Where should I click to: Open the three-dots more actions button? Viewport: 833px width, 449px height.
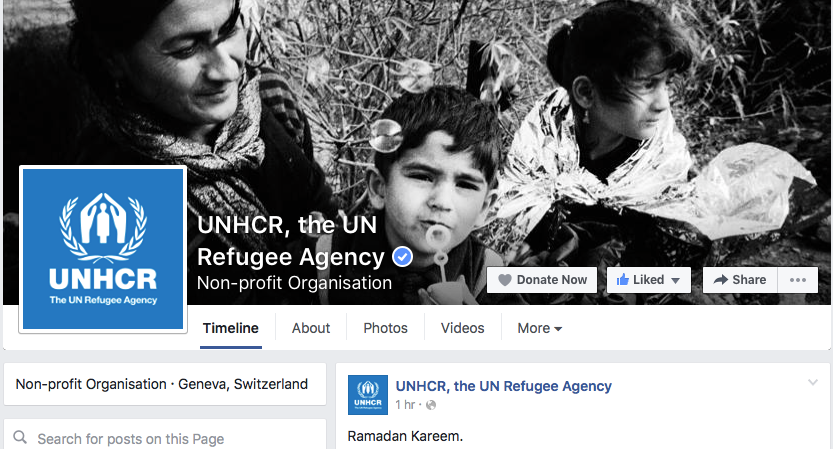click(797, 280)
